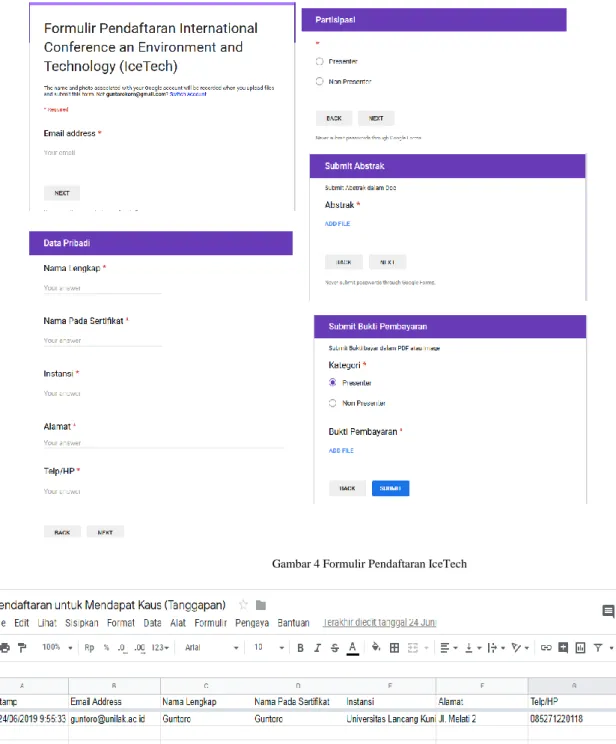Open the text color picker

(352, 648)
